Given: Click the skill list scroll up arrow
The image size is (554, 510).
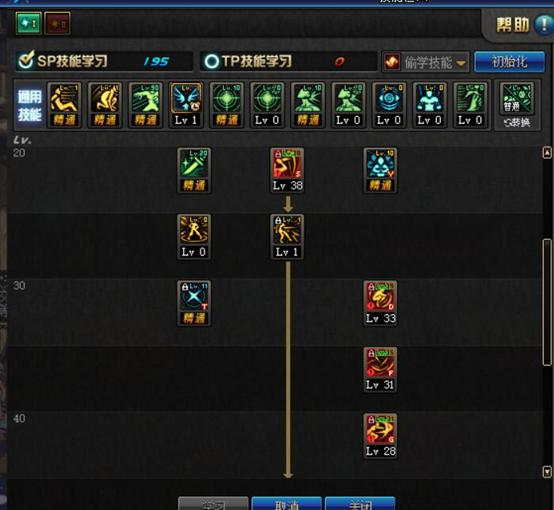Looking at the screenshot, I should (547, 153).
